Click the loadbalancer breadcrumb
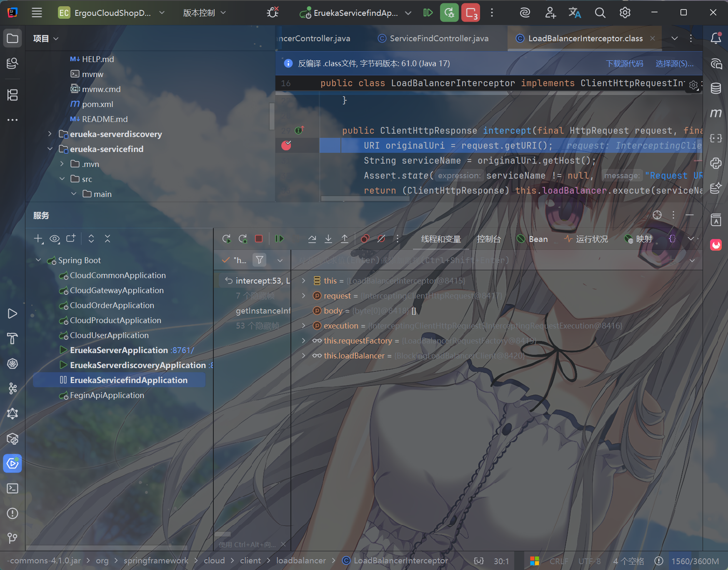Screen dimensions: 728x570 click(x=301, y=560)
